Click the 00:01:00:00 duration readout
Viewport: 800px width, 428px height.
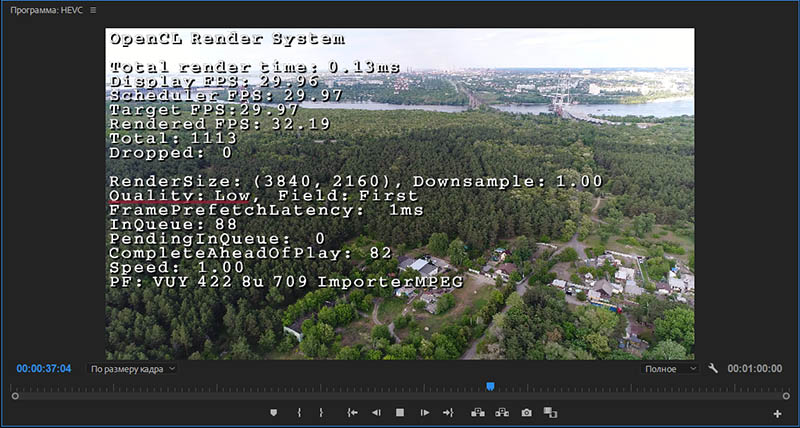click(x=755, y=368)
